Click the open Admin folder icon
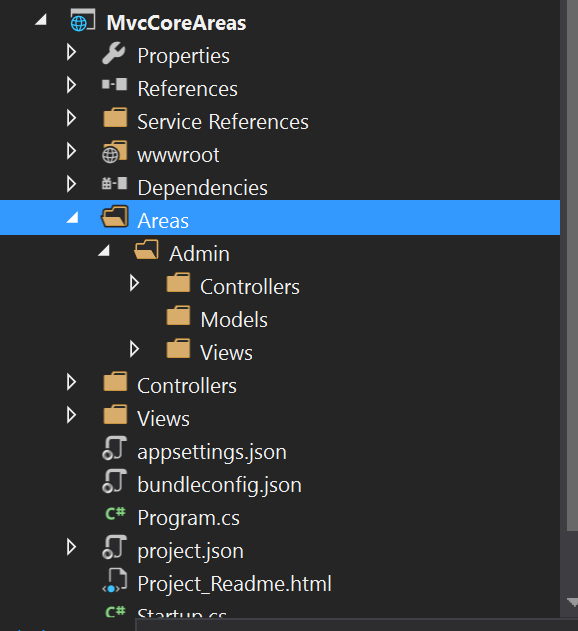Screen dimensions: 578x631 pyautogui.click(x=146, y=250)
